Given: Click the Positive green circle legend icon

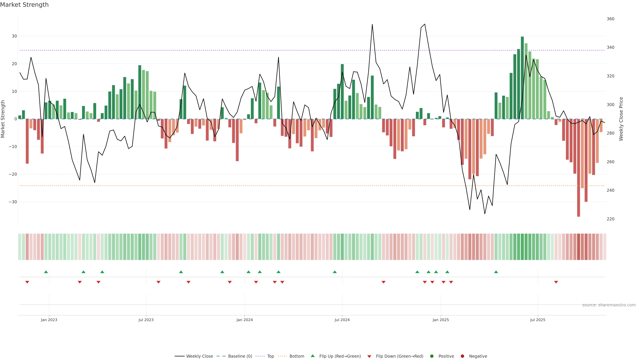Looking at the screenshot, I should click(x=432, y=356).
